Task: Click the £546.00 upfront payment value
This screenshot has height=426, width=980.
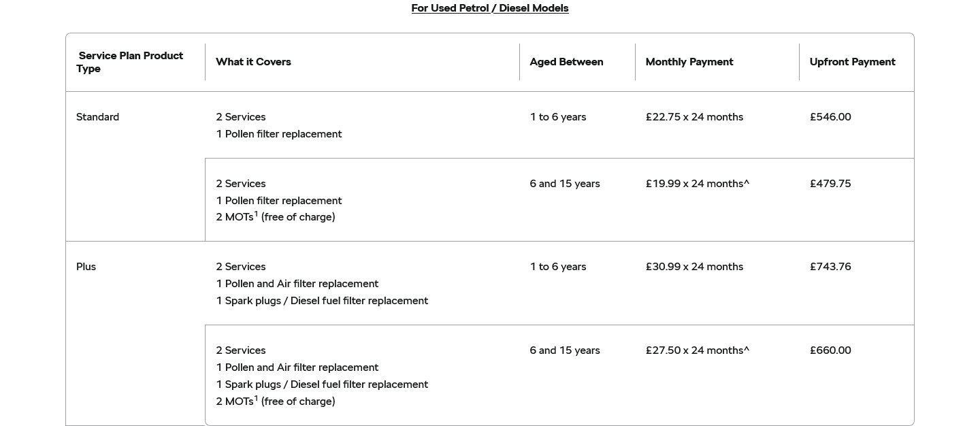Action: (830, 117)
